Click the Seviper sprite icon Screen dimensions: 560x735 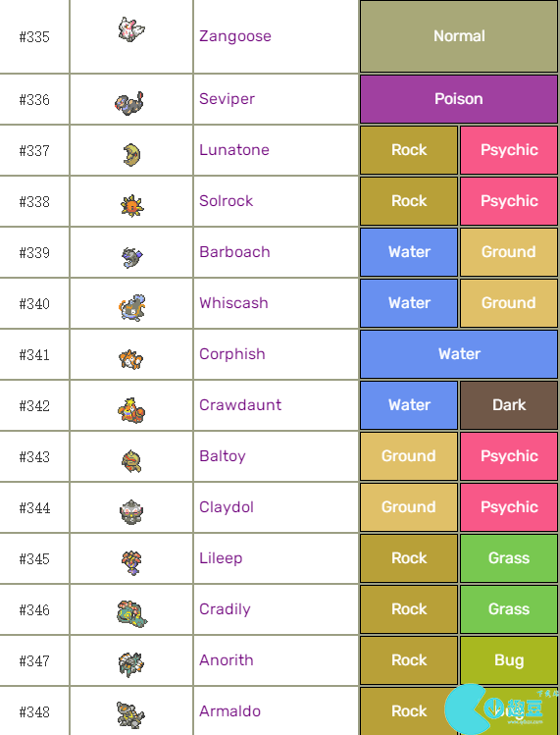tap(129, 103)
